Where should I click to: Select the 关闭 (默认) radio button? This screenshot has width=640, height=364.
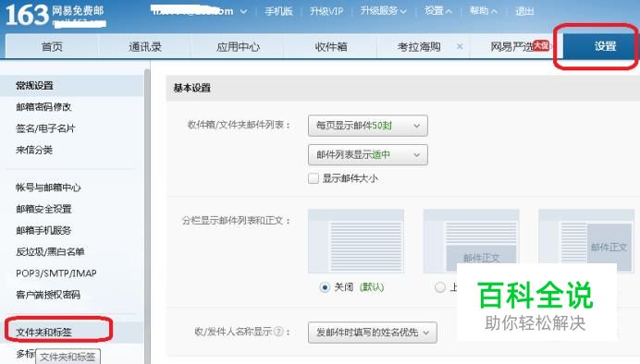(325, 287)
